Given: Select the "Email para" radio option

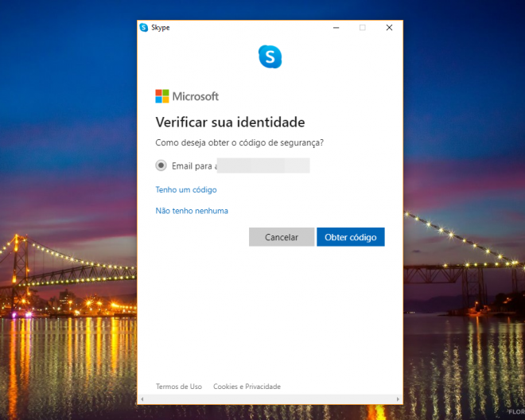Looking at the screenshot, I should [161, 165].
